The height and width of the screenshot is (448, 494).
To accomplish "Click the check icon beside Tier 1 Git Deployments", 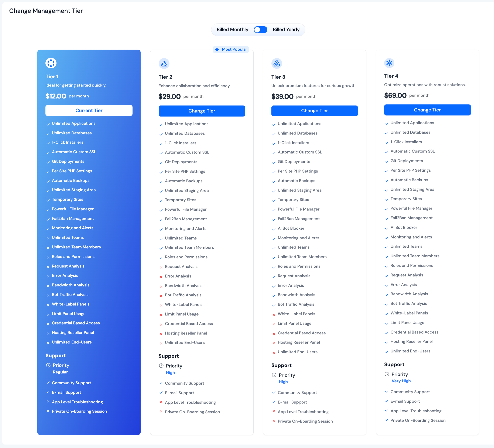I will [x=48, y=162].
